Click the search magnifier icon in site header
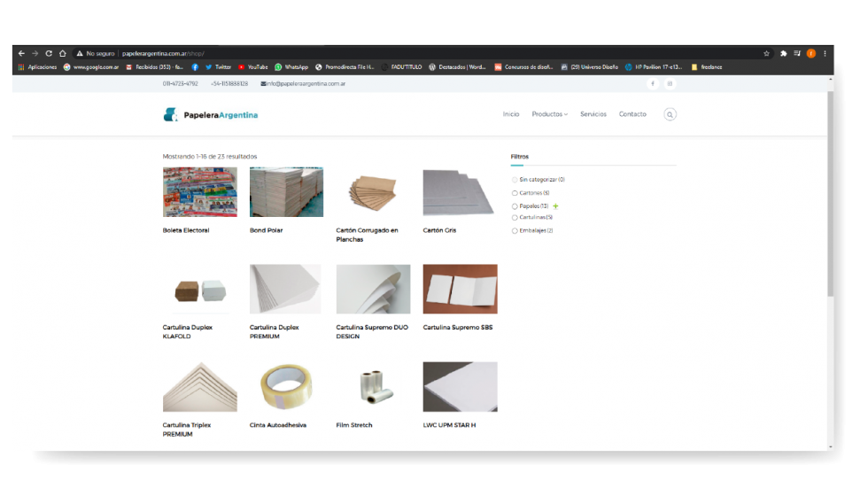868x496 pixels. coord(670,114)
